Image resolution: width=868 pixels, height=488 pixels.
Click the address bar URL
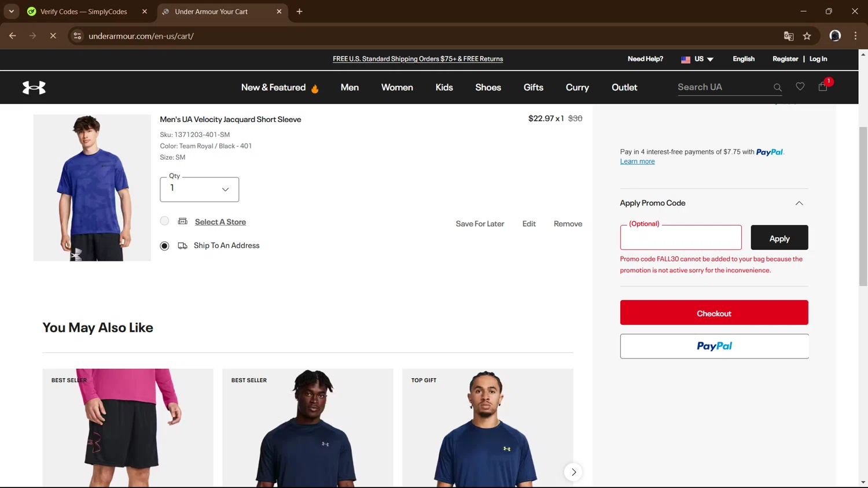click(141, 36)
